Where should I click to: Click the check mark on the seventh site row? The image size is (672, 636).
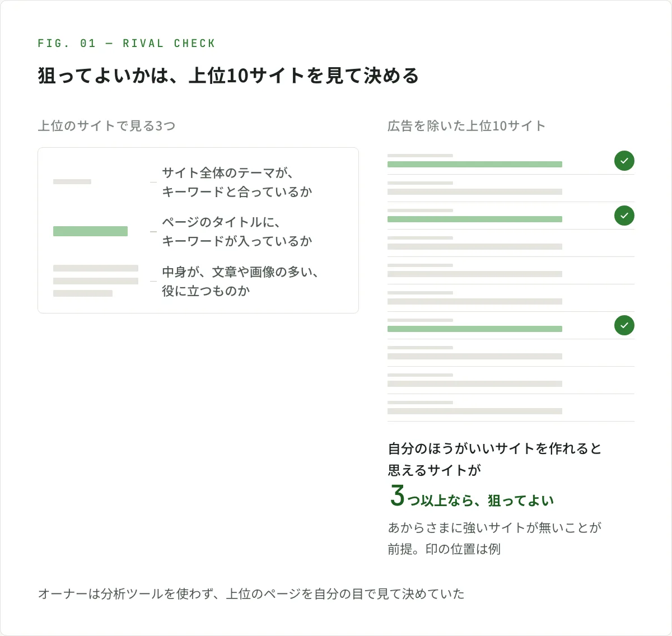tap(624, 325)
